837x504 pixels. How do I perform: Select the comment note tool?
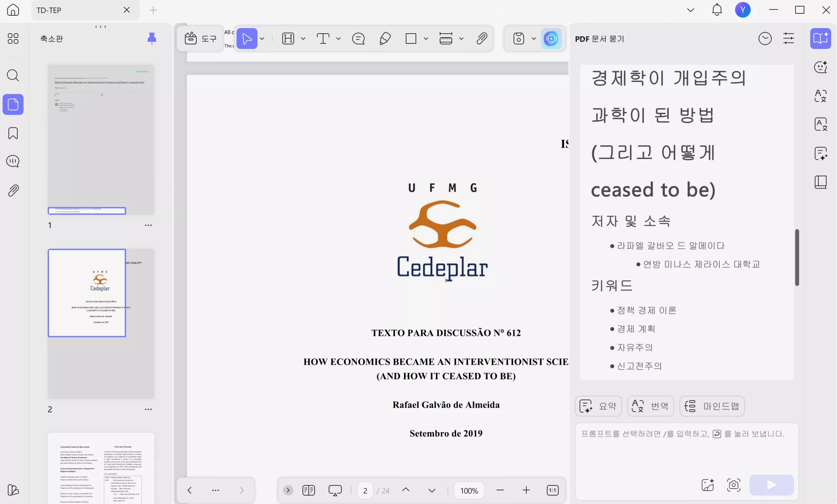[x=358, y=38]
